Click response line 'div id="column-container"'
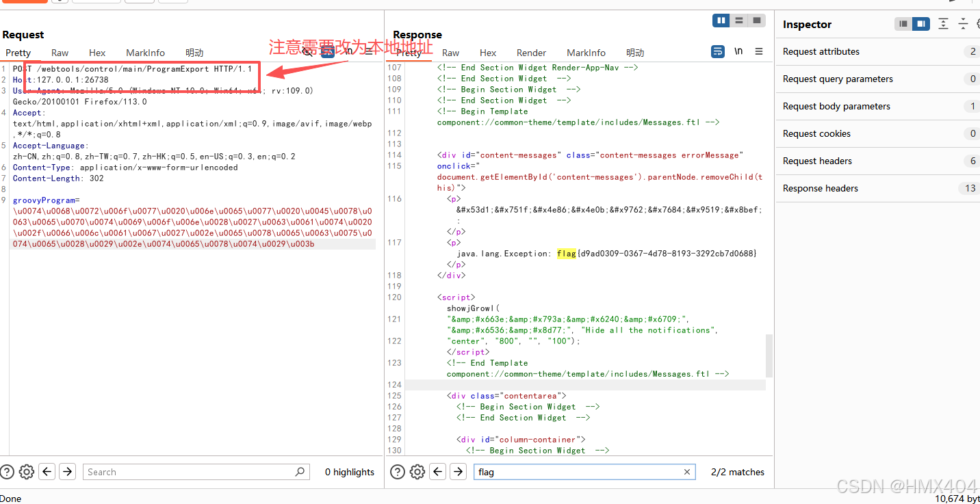Viewport: 980px width, 504px height. coord(521,440)
